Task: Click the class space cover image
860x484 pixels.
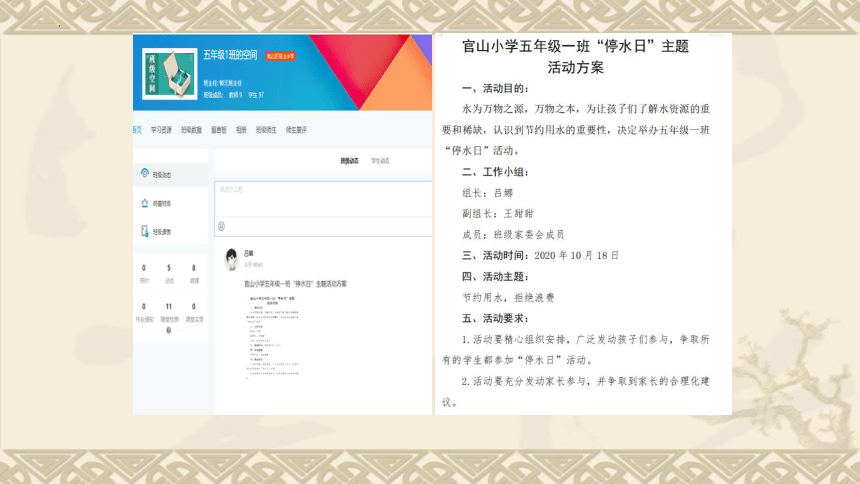Action: [x=169, y=74]
